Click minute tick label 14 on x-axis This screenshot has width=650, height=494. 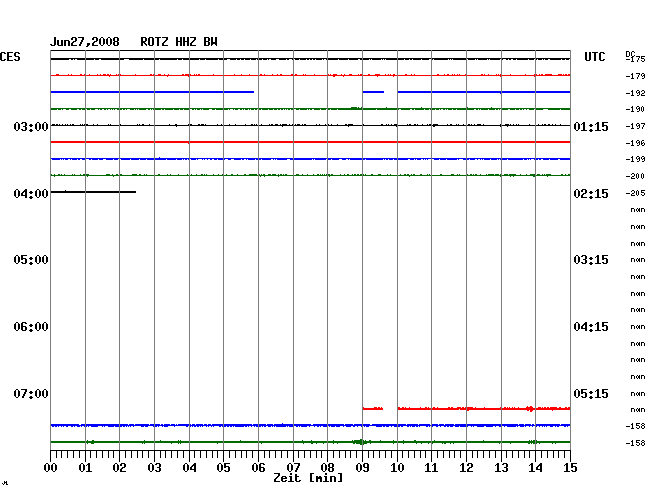point(535,468)
